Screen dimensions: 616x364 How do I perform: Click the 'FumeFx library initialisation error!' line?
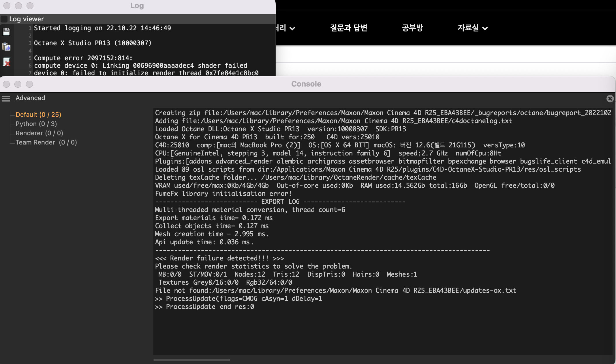[x=223, y=194]
